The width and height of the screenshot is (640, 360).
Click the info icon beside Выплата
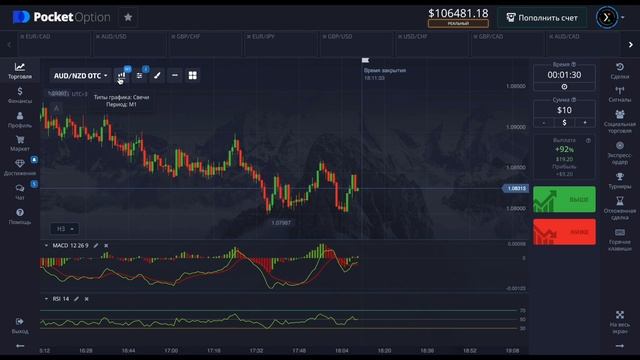point(588,140)
